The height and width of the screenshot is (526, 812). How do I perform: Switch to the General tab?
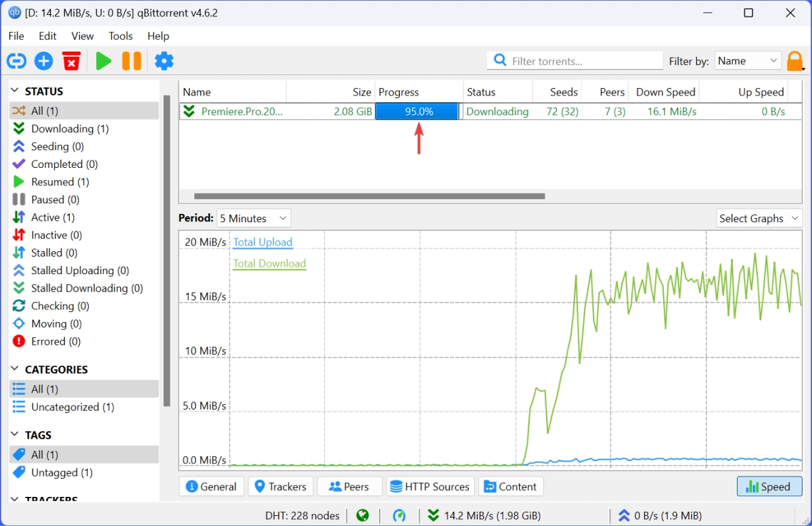point(211,487)
